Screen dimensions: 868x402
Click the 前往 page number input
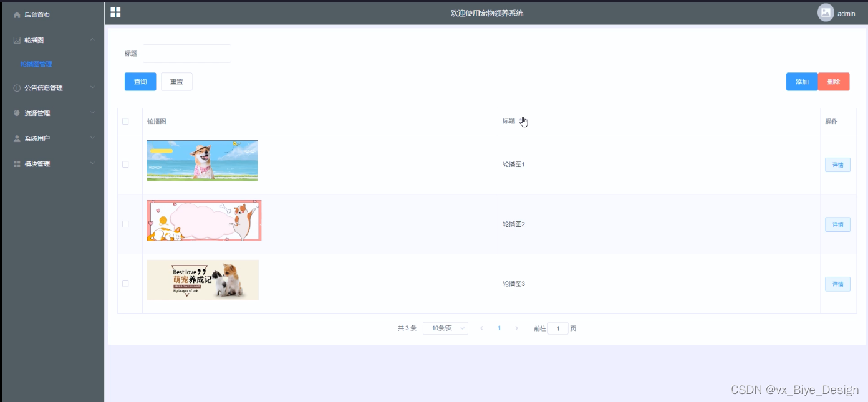click(x=558, y=328)
